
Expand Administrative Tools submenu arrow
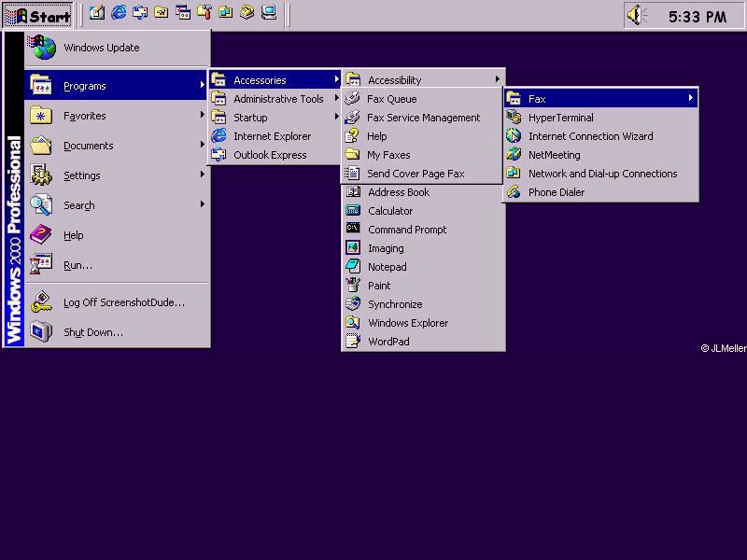[x=336, y=98]
